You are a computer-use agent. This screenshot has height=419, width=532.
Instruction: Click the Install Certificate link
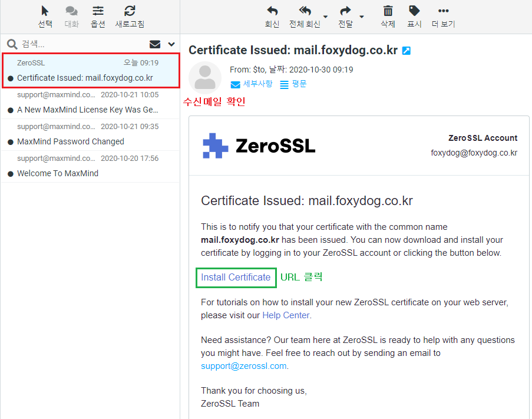click(236, 278)
